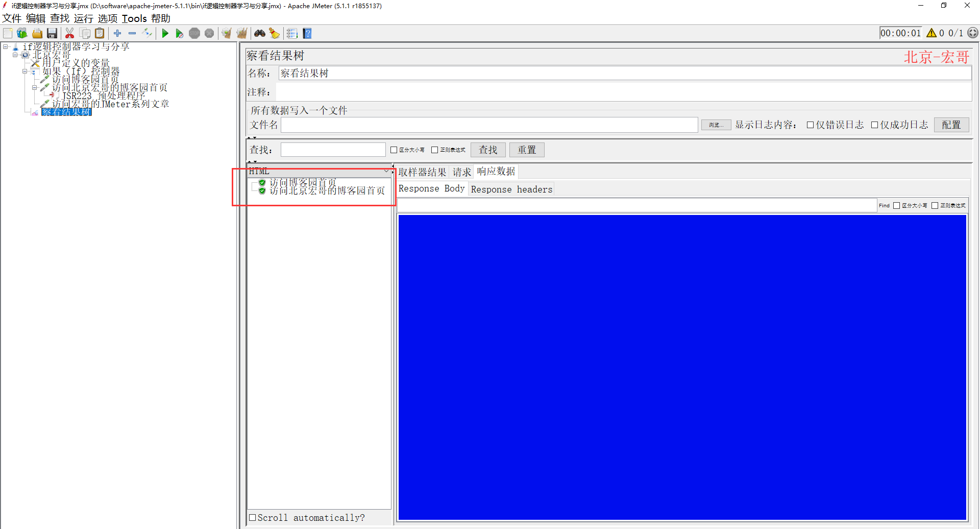Select 察看结果树 listener node

(x=66, y=112)
